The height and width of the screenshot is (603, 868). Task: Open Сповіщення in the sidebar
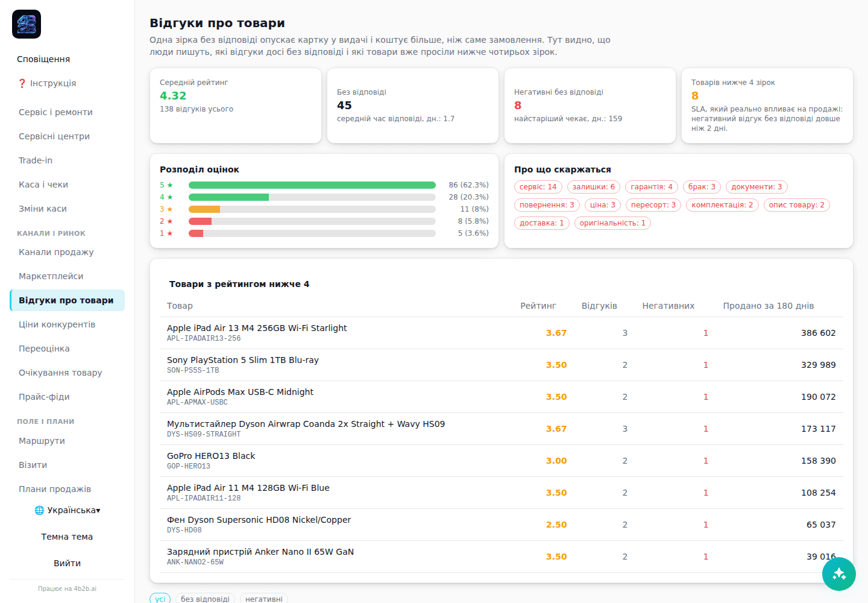click(x=43, y=59)
